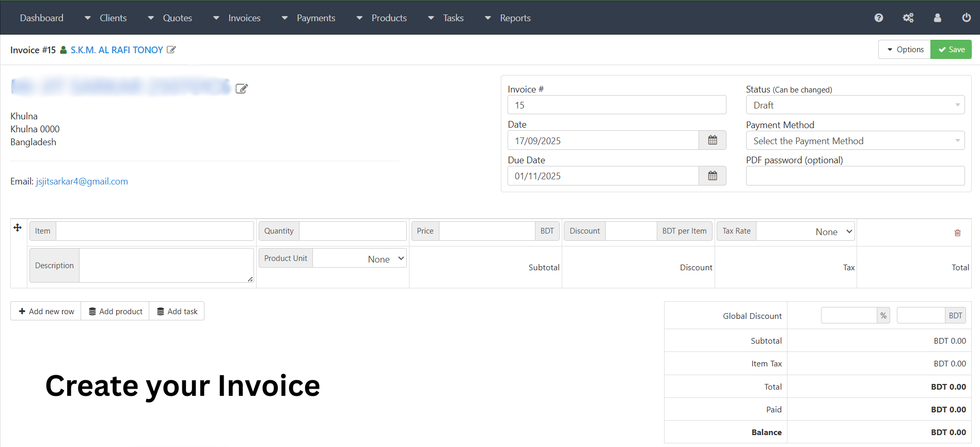Click the help question mark icon
980x447 pixels.
click(x=878, y=18)
